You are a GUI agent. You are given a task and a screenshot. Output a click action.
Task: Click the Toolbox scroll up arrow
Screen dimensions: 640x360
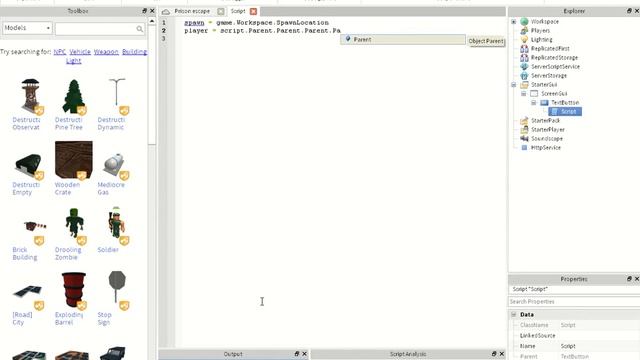152,21
